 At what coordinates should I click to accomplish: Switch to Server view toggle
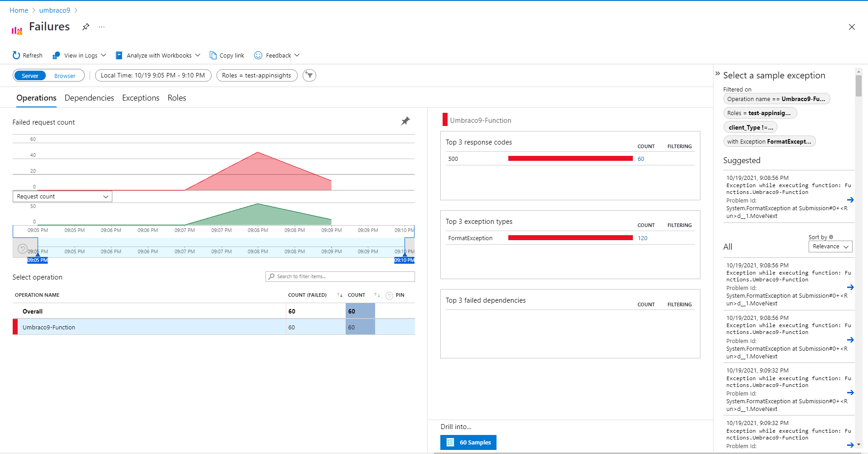[x=30, y=76]
